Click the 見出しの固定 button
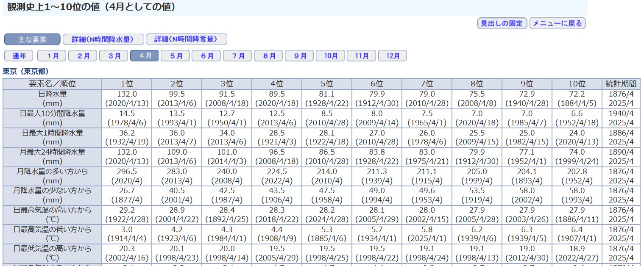Viewport: 644px width, 266px height. [502, 23]
